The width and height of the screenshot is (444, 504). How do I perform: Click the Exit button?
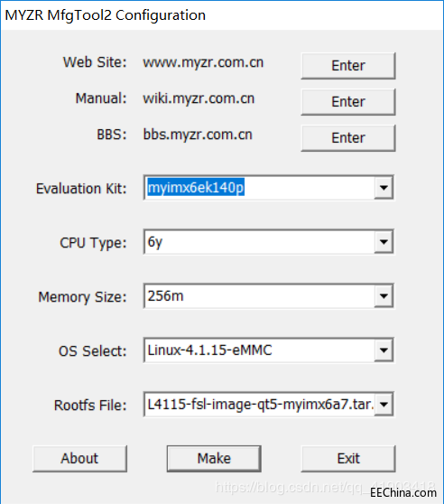[x=348, y=458]
